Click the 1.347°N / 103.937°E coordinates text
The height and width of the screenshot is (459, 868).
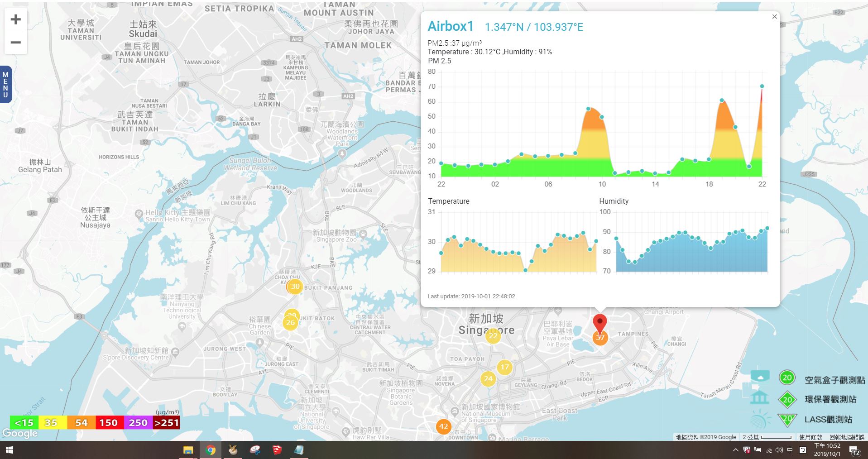coord(534,27)
